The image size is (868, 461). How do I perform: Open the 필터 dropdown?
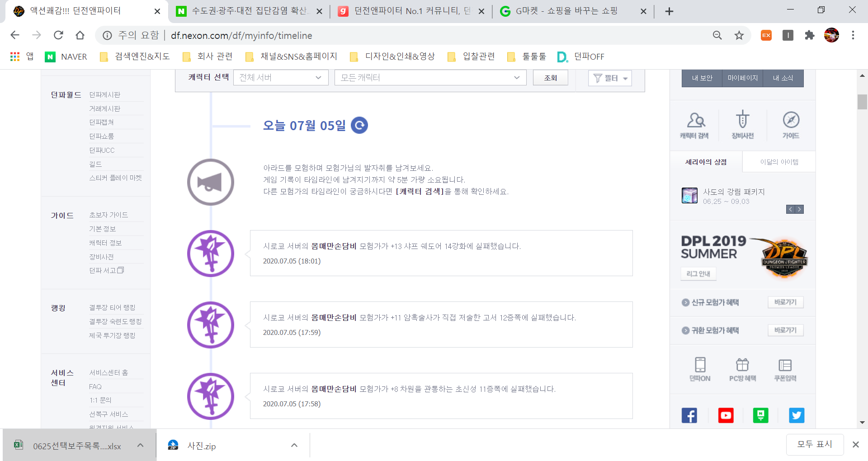tap(610, 78)
